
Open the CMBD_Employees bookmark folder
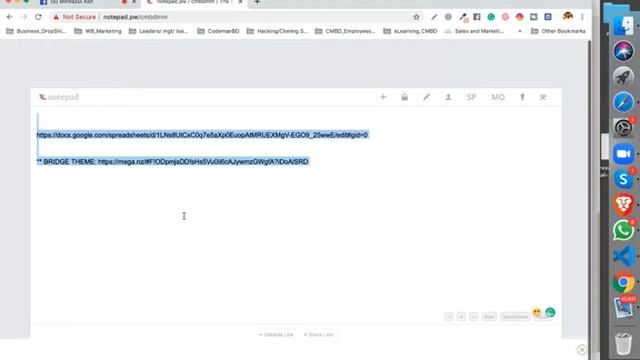pos(345,31)
